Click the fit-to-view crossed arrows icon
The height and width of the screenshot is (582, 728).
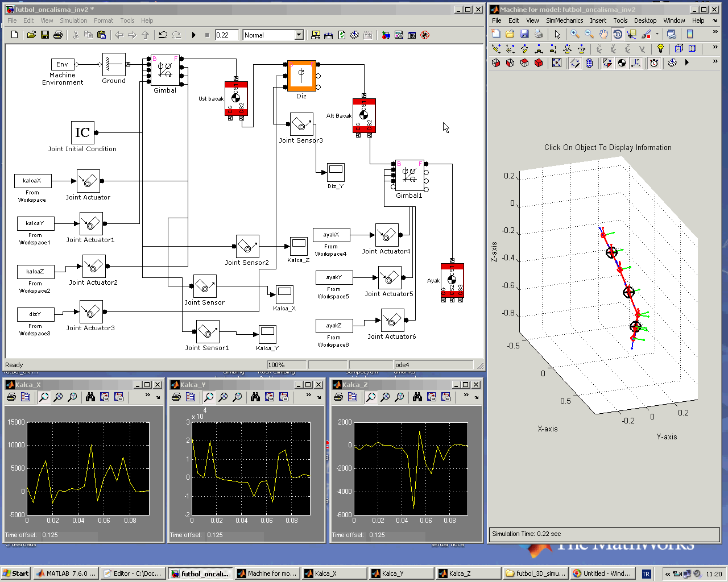(557, 63)
